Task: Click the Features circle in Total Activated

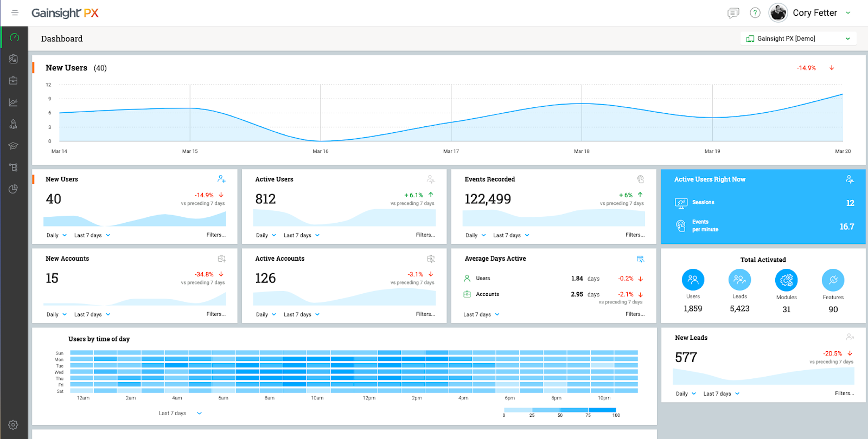Action: point(833,280)
